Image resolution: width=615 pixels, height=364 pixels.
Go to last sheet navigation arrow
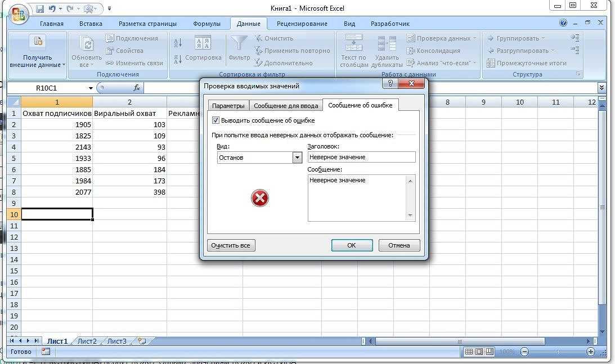coord(36,341)
